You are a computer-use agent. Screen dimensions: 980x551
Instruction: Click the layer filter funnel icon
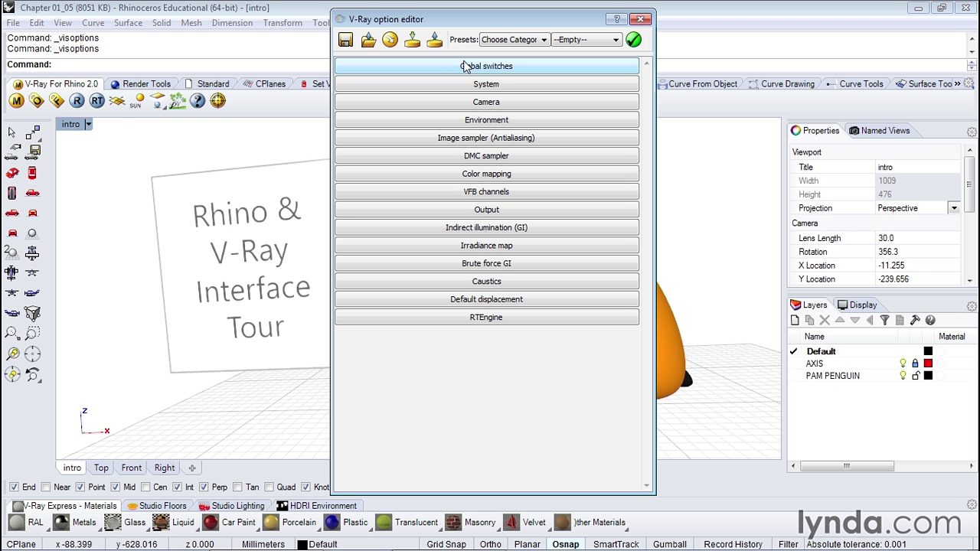(884, 321)
